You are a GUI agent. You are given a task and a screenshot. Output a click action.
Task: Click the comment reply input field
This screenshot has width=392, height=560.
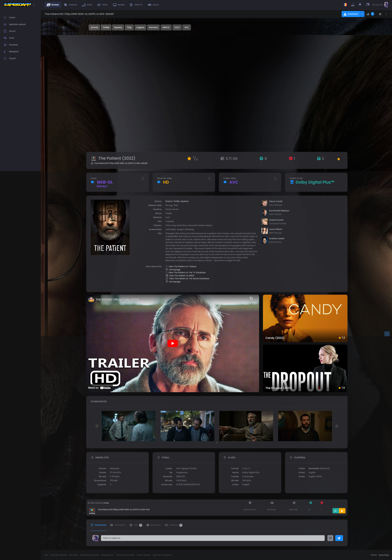click(x=213, y=538)
